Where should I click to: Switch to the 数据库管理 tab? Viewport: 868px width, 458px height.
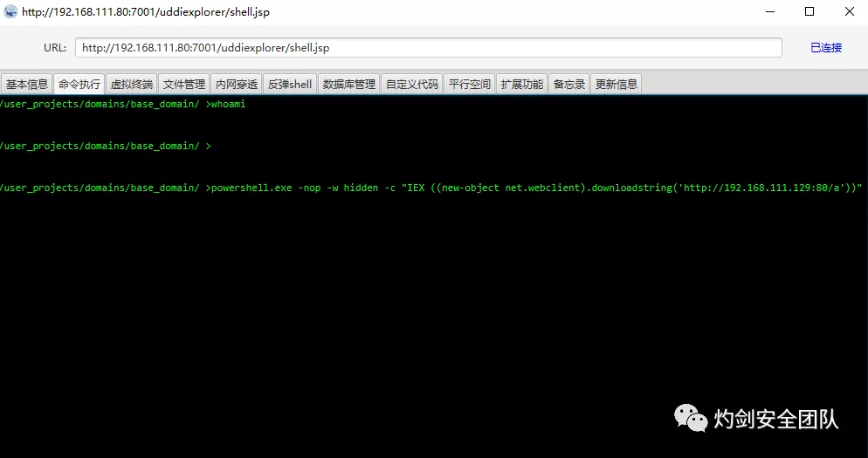[348, 84]
